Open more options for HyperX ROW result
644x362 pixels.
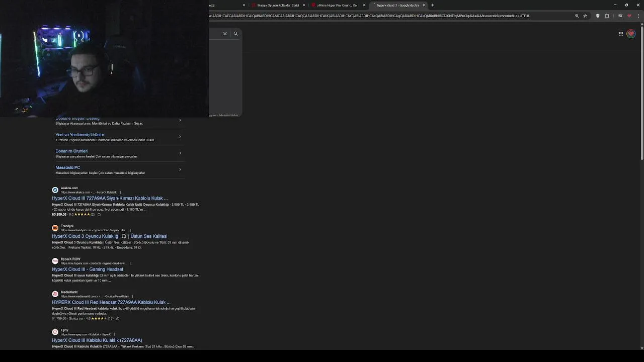[x=130, y=263]
